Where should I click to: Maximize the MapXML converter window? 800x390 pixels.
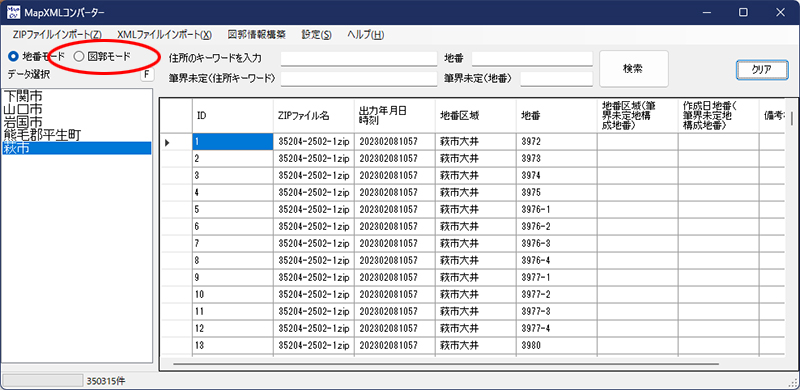click(x=743, y=12)
